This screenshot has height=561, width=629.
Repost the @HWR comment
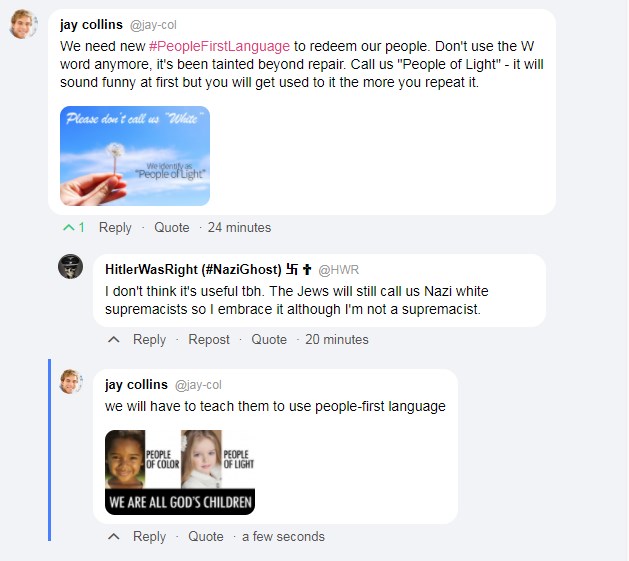209,339
